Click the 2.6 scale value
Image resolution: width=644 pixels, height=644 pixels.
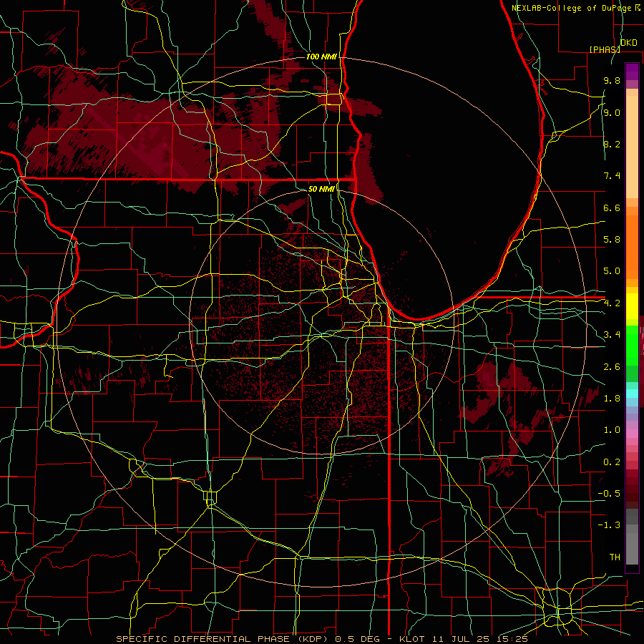click(x=612, y=366)
